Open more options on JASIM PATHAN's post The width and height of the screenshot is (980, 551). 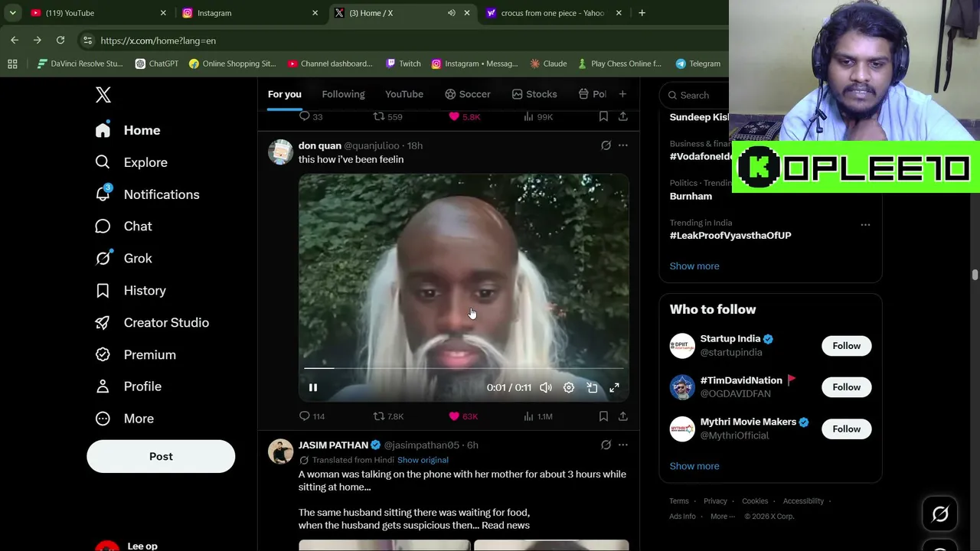coord(623,445)
